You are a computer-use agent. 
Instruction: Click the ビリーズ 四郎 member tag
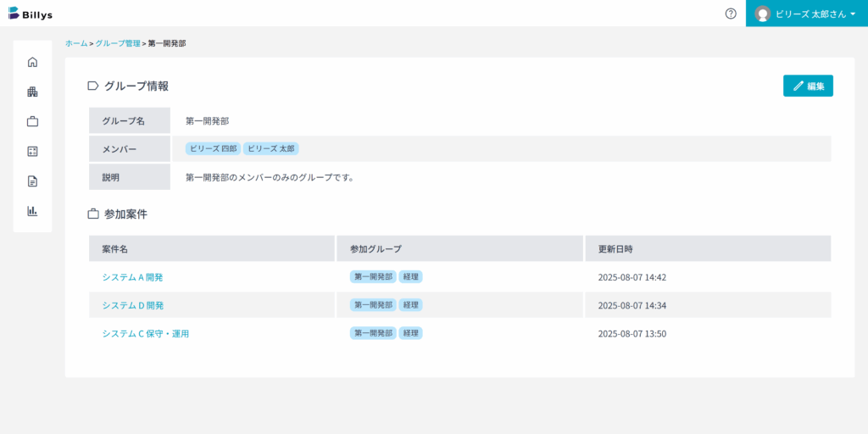coord(213,148)
